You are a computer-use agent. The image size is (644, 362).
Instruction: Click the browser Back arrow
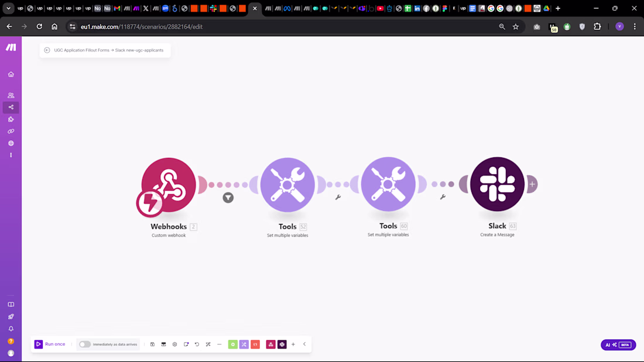coord(9,27)
